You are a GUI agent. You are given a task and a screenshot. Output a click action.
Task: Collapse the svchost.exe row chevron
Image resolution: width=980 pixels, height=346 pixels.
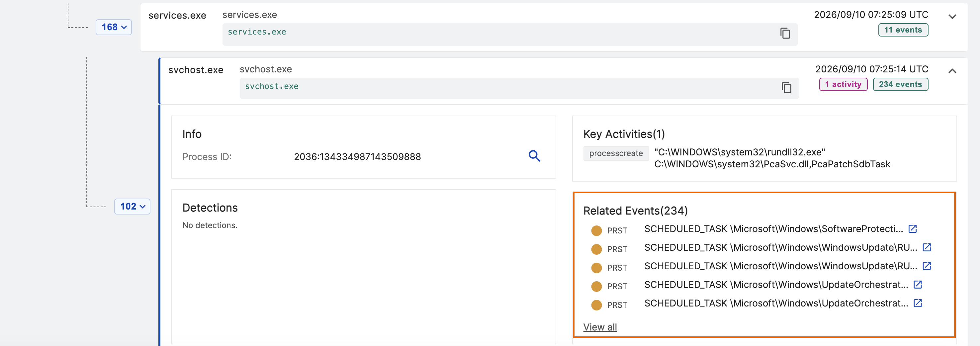(952, 71)
